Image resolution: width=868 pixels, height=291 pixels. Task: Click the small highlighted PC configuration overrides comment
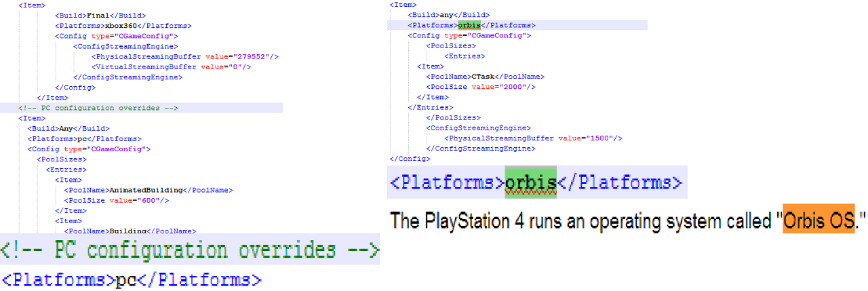tap(98, 108)
